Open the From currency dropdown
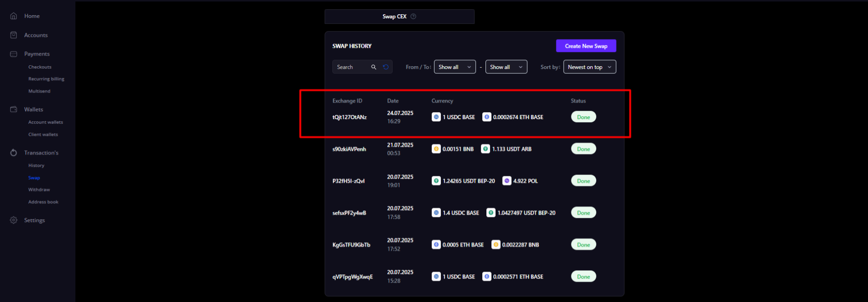 pos(454,67)
